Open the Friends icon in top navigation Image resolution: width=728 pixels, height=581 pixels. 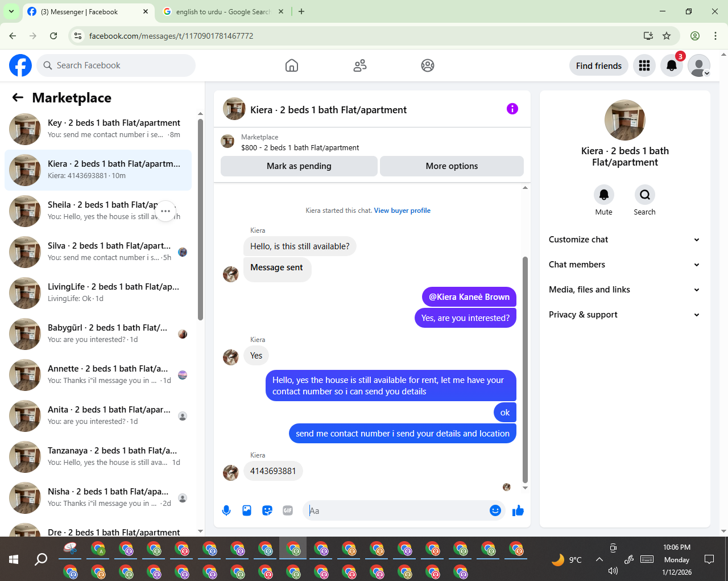coord(360,65)
